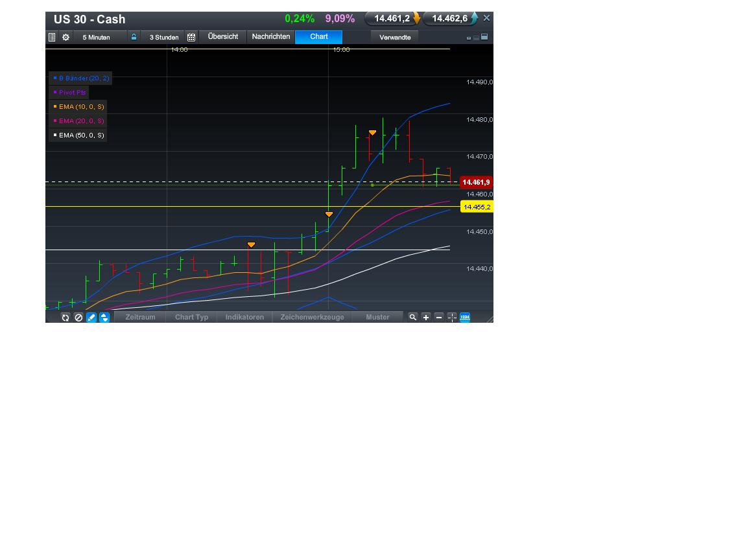Open the chart settings gear
747x560 pixels.
(65, 37)
